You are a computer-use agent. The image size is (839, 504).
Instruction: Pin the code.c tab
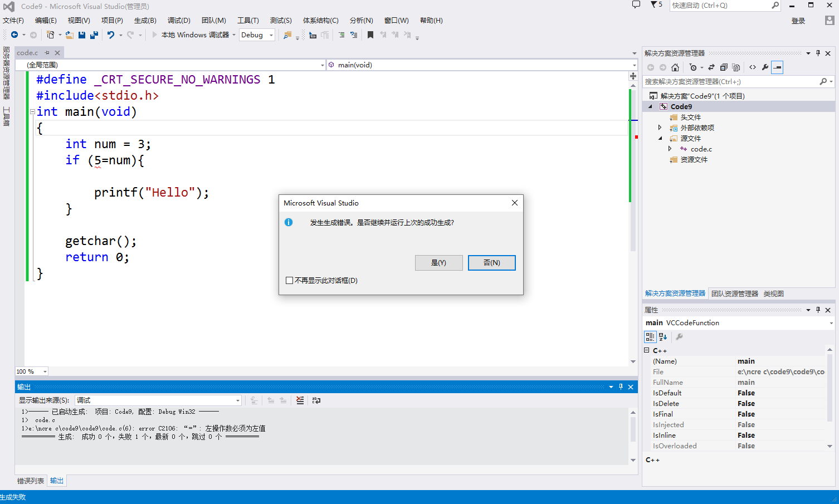point(47,53)
